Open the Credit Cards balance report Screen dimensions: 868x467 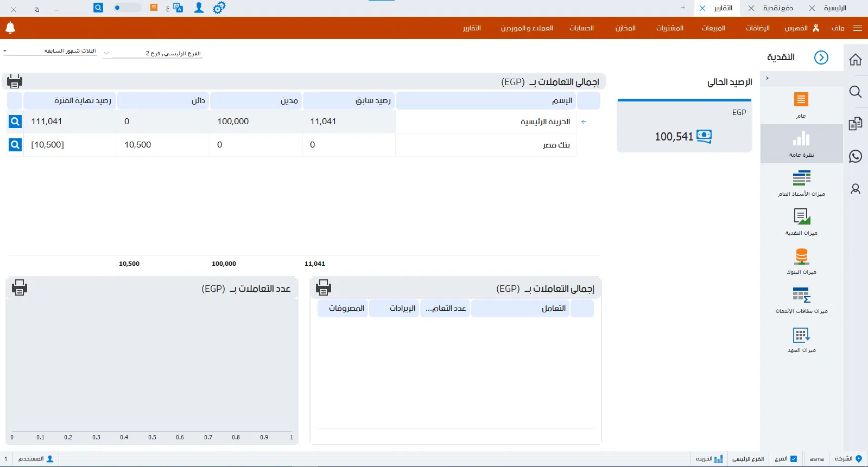[x=801, y=300]
